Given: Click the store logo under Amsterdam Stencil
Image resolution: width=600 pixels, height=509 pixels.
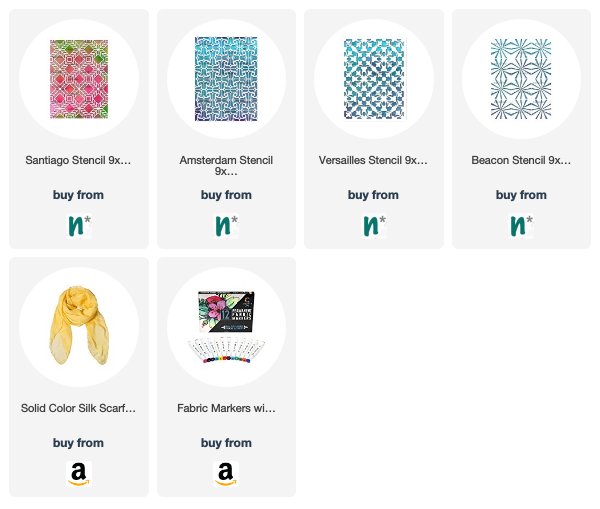Looking at the screenshot, I should pos(226,226).
